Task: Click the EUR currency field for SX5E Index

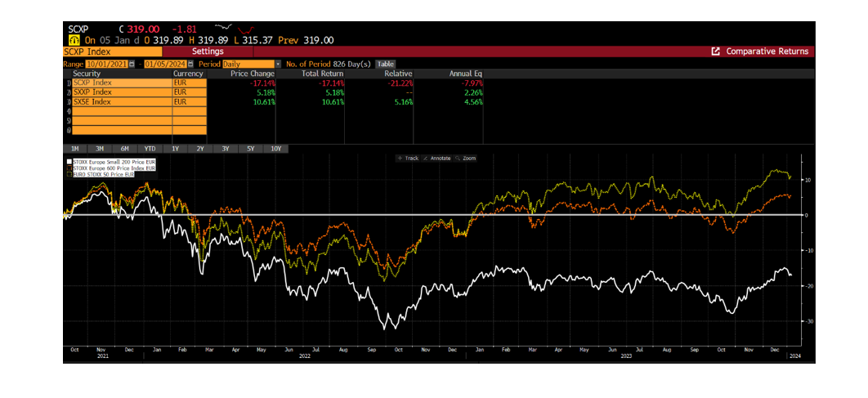Action: tap(190, 102)
